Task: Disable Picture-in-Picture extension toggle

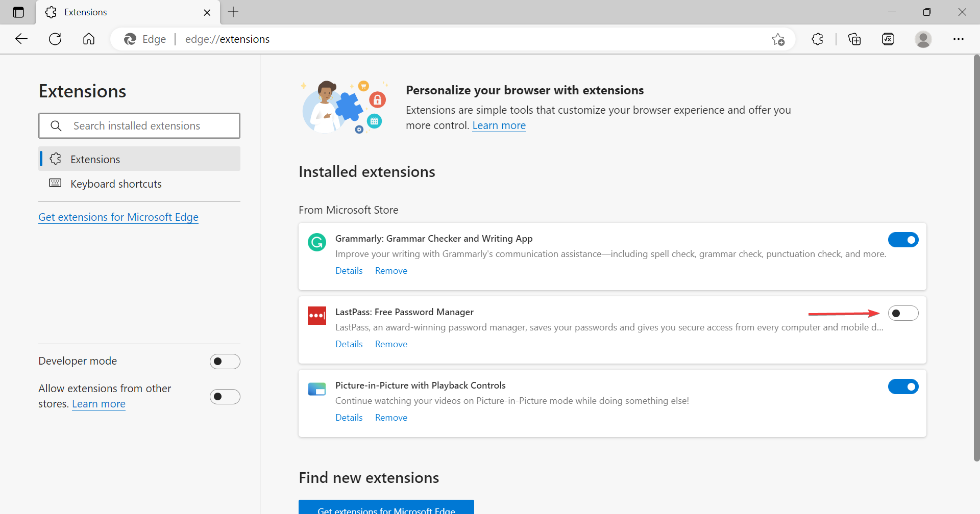Action: tap(903, 387)
